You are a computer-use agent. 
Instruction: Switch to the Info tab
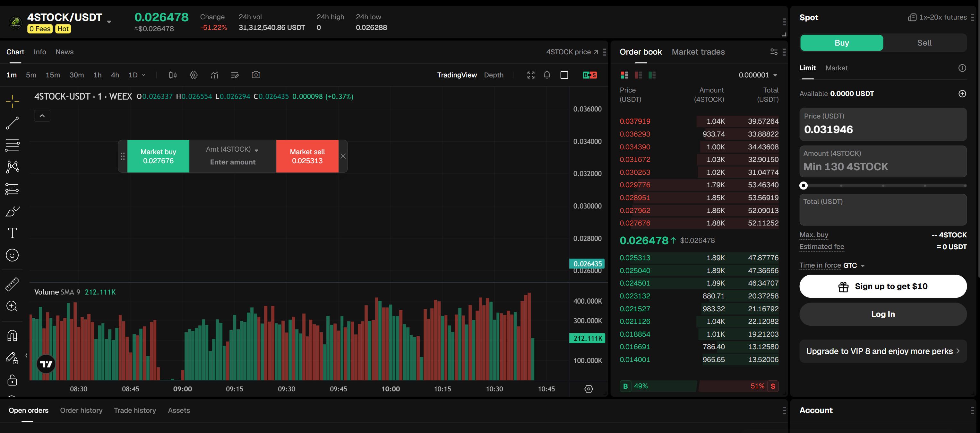coord(40,52)
